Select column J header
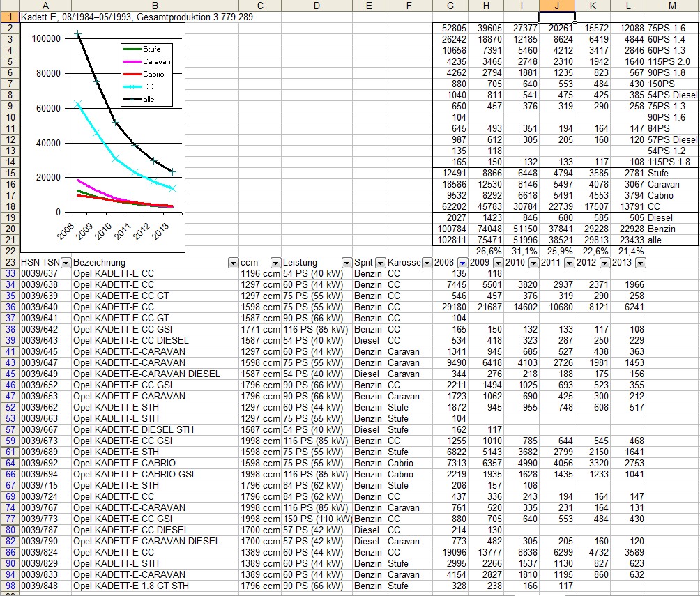The height and width of the screenshot is (596, 700). pos(556,6)
